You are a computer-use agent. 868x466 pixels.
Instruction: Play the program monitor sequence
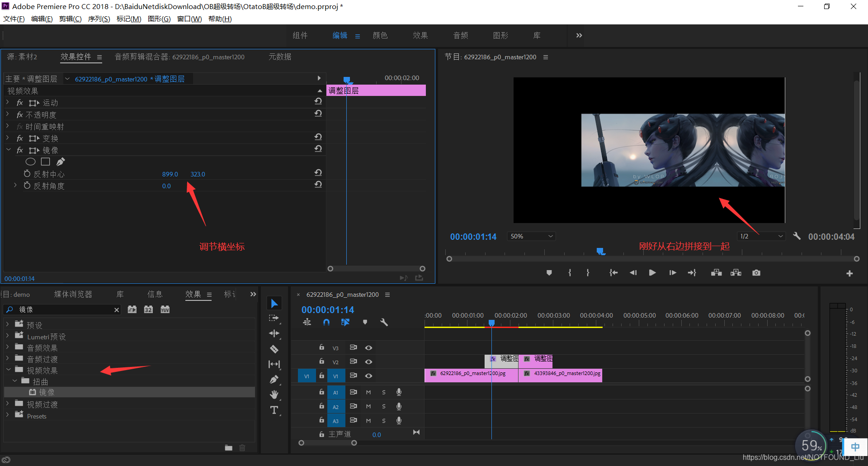(652, 273)
